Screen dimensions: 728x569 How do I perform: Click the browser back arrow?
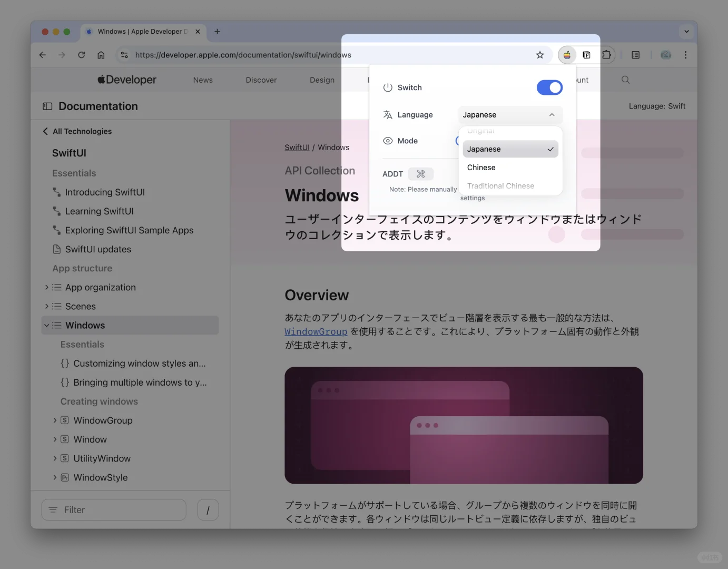click(43, 55)
